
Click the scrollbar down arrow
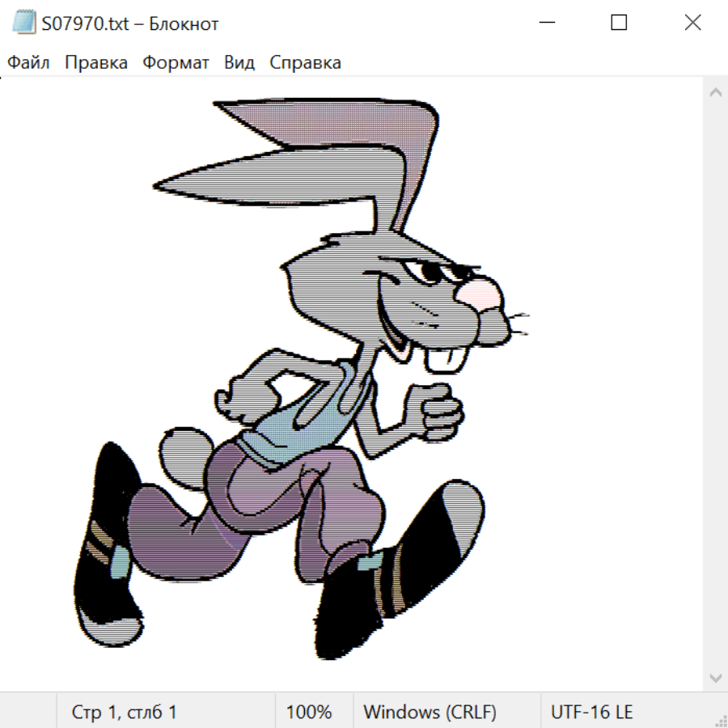click(x=715, y=676)
